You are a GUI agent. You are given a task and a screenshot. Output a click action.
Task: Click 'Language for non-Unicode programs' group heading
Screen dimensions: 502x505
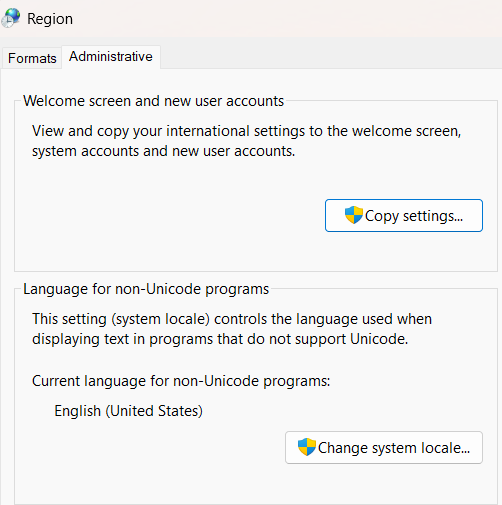(146, 289)
